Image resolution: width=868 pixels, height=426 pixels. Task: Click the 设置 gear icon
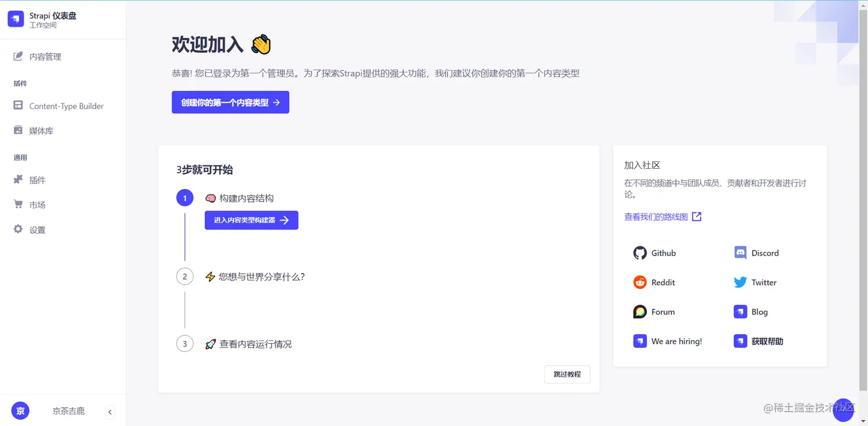tap(18, 229)
